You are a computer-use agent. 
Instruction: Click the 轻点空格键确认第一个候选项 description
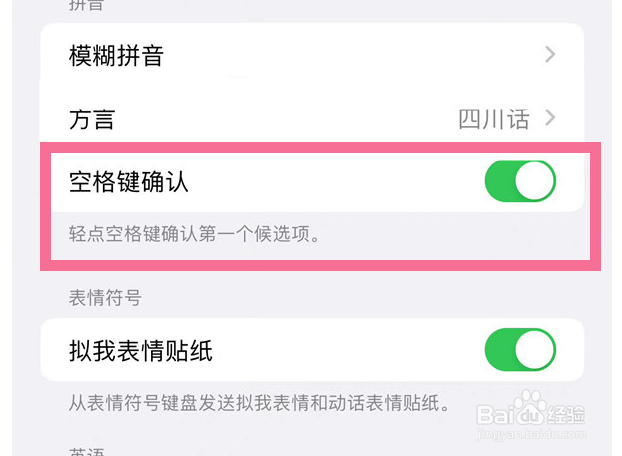[x=194, y=234]
